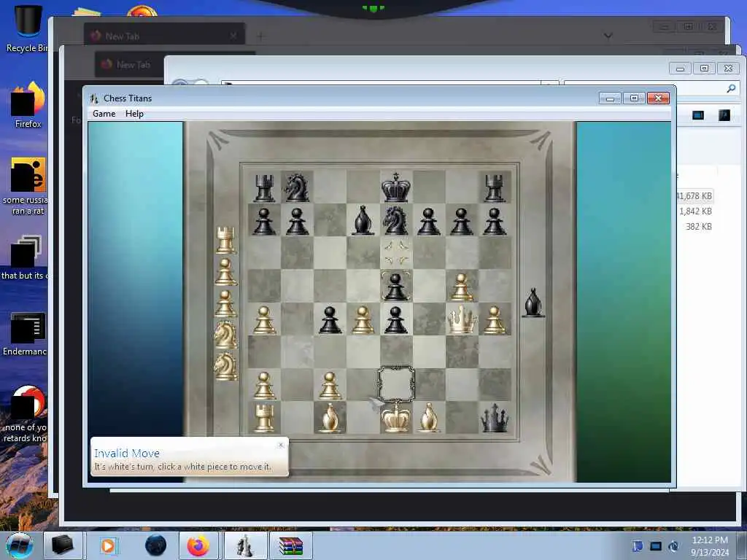Click the black pawn on g7
The width and height of the screenshot is (747, 560).
pos(461,221)
